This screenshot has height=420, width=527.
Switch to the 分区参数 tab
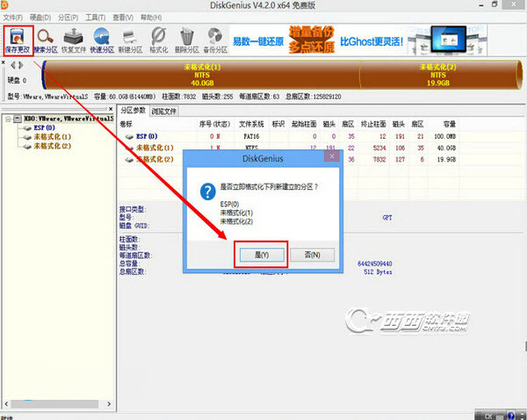[134, 111]
